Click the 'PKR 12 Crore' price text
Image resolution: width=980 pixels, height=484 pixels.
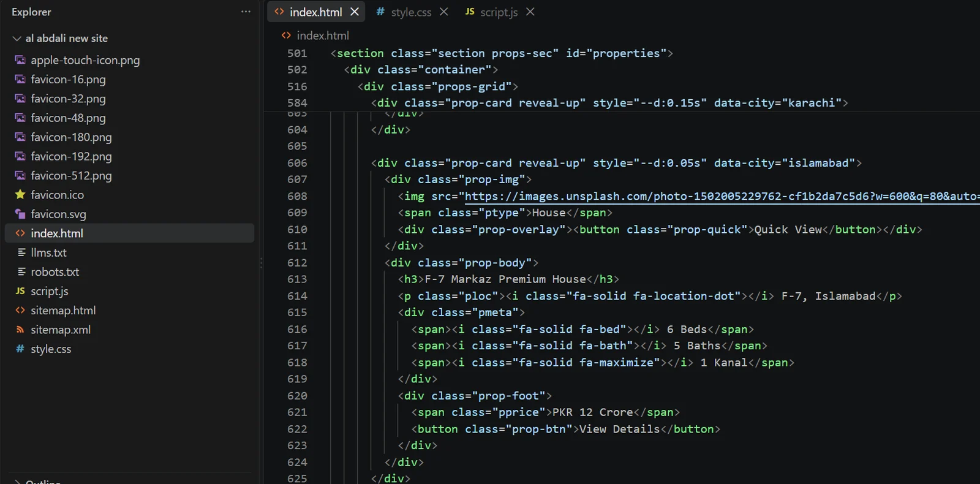point(593,412)
